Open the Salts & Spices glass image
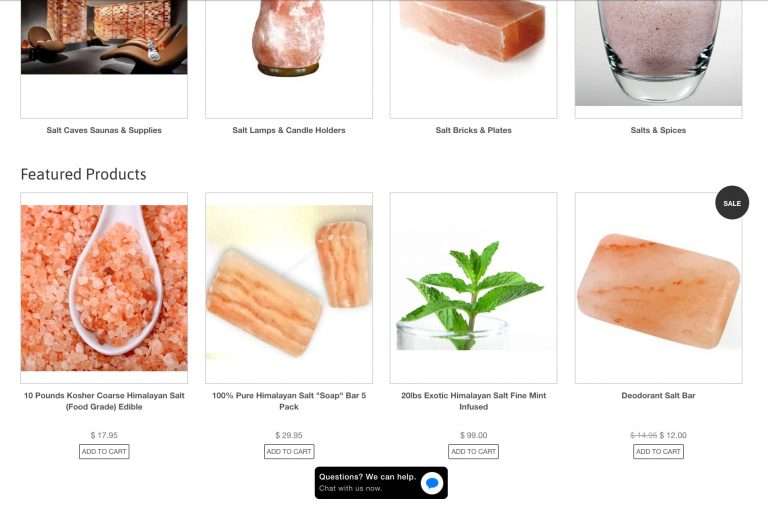The height and width of the screenshot is (508, 768). click(658, 52)
